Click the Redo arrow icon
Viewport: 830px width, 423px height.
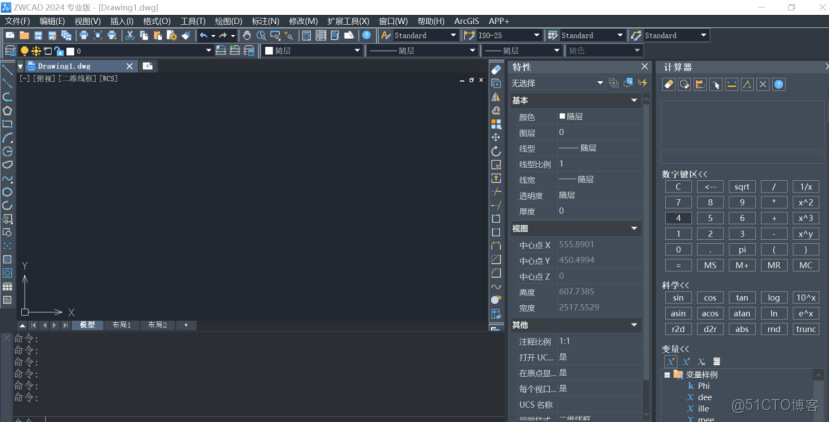click(223, 35)
